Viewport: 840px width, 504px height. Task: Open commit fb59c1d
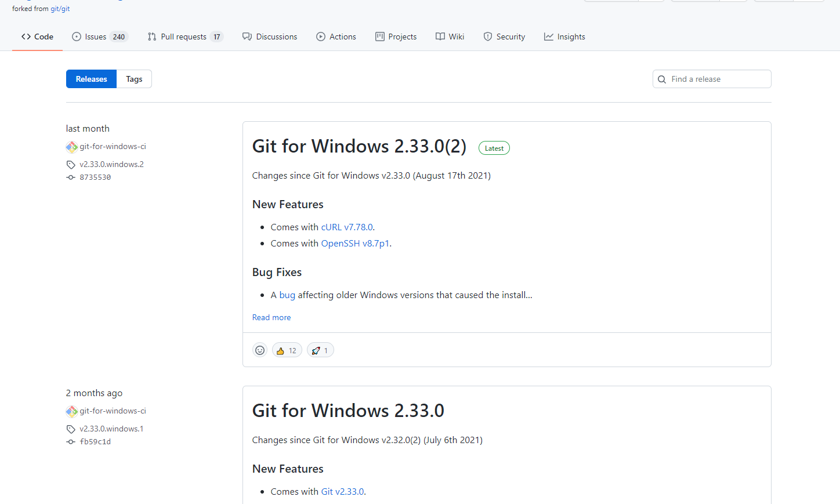[95, 442]
